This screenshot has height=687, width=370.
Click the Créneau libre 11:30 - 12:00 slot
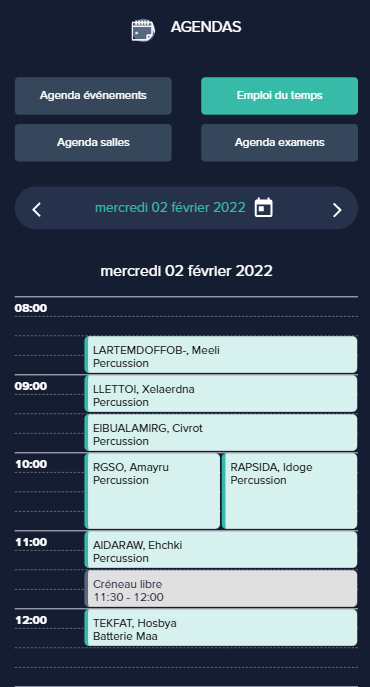click(x=221, y=588)
